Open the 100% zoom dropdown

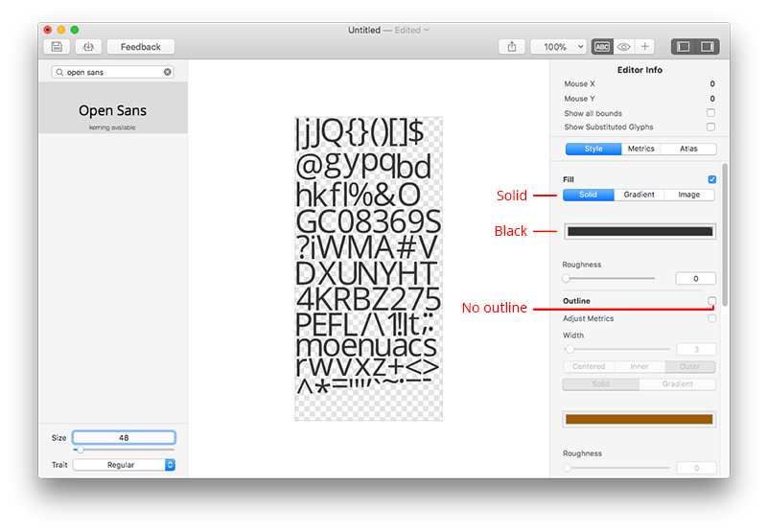click(x=559, y=46)
